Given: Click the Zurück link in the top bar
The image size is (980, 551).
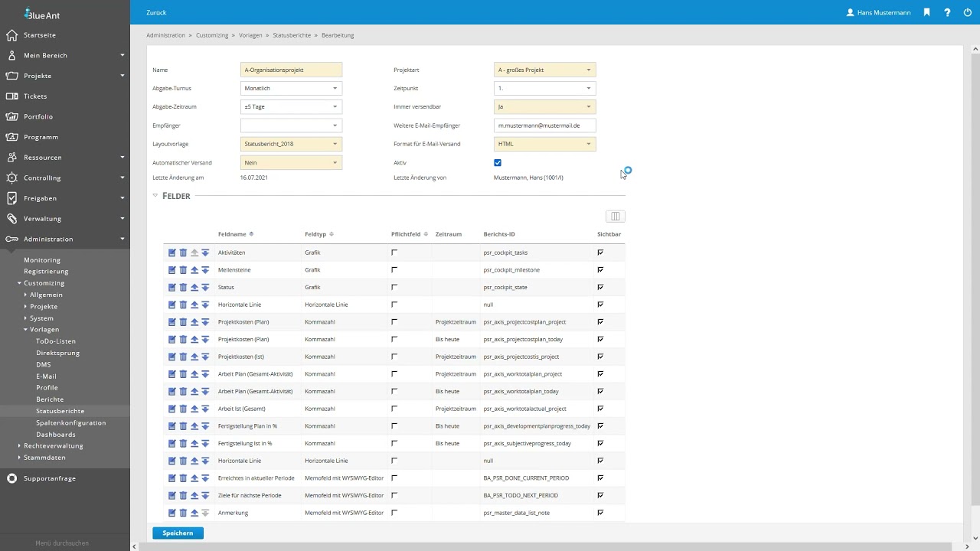Looking at the screenshot, I should click(x=156, y=12).
